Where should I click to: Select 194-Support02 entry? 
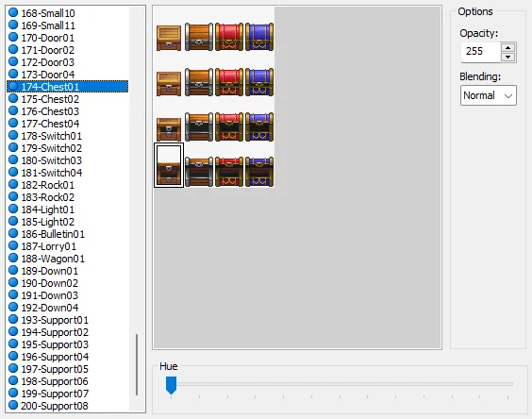pyautogui.click(x=68, y=332)
